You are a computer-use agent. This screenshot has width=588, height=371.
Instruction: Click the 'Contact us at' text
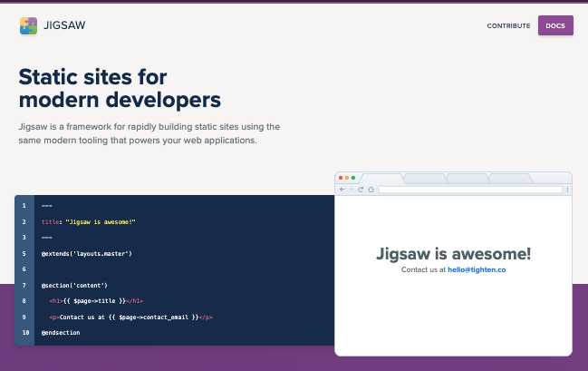pos(423,269)
